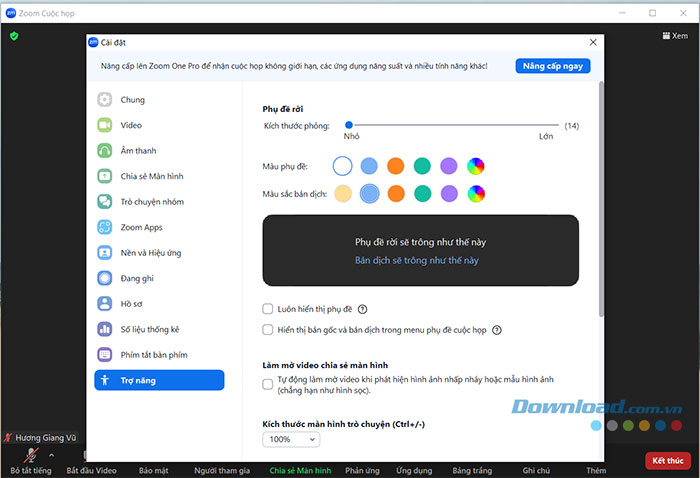Expand the audio options arrow next to mute
The width and height of the screenshot is (700, 478).
coord(51,455)
